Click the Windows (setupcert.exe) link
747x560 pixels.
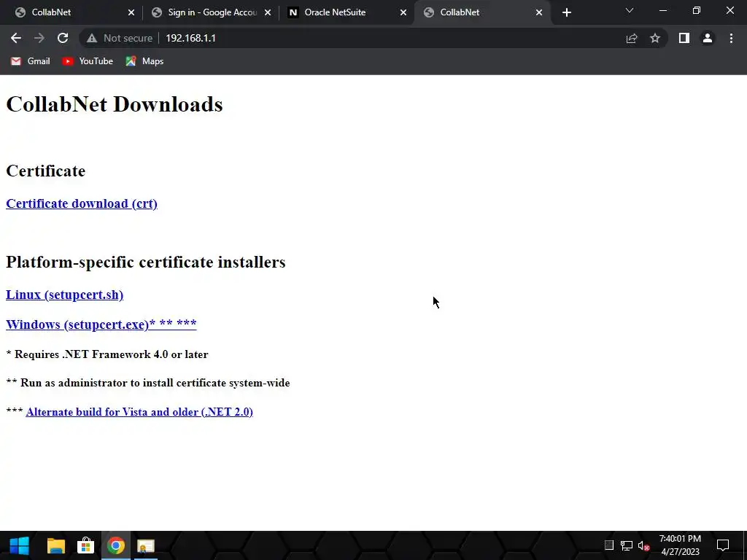[101, 324]
